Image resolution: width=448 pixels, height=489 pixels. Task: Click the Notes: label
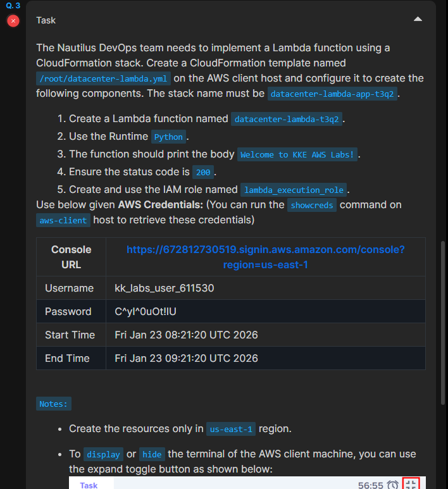point(54,404)
